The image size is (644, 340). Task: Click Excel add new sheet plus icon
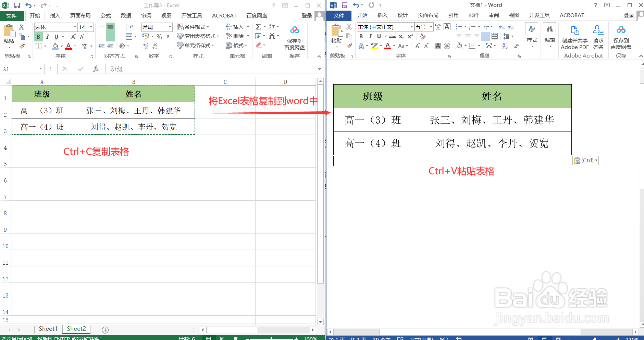tap(105, 330)
